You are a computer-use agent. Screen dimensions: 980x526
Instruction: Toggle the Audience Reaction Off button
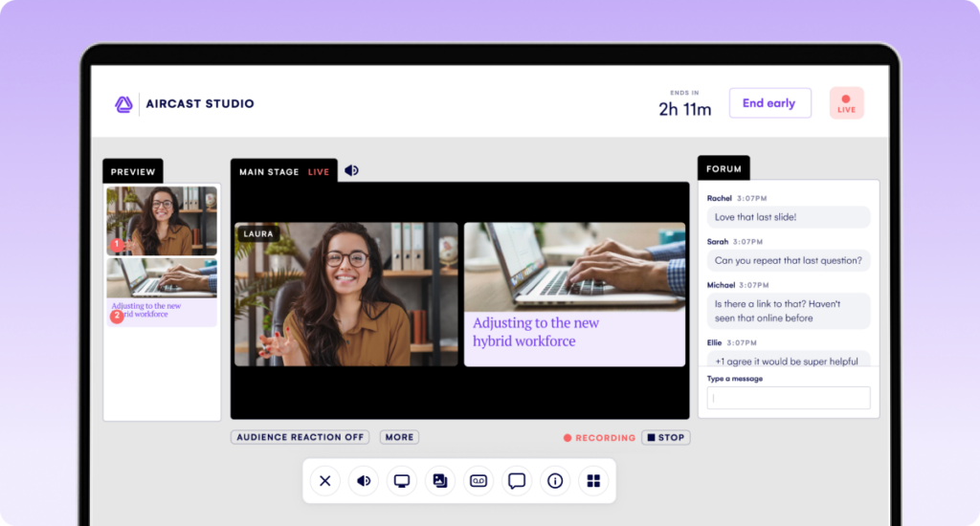(x=301, y=437)
